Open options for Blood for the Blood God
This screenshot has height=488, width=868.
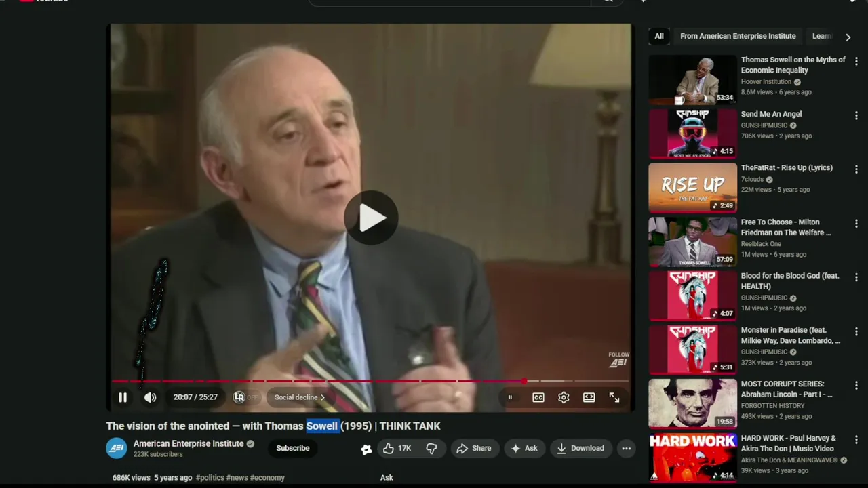point(856,277)
